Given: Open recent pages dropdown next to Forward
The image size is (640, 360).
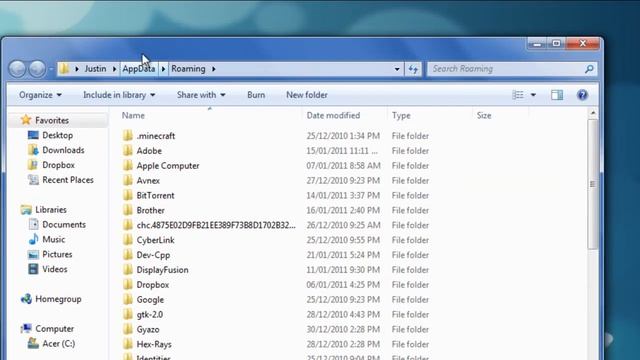Looking at the screenshot, I should pyautogui.click(x=51, y=69).
